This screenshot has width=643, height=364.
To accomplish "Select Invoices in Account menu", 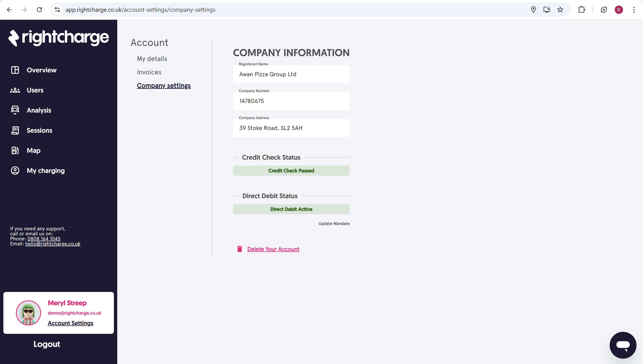I will pyautogui.click(x=149, y=72).
